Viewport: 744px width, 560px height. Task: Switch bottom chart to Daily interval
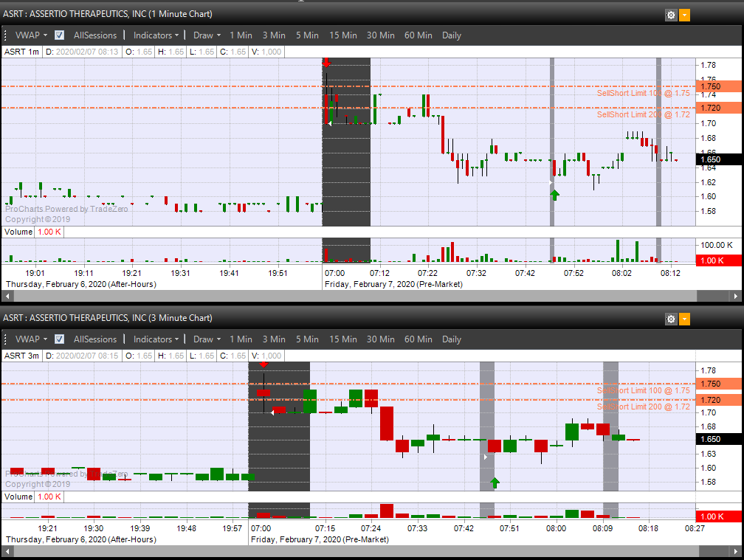[452, 339]
